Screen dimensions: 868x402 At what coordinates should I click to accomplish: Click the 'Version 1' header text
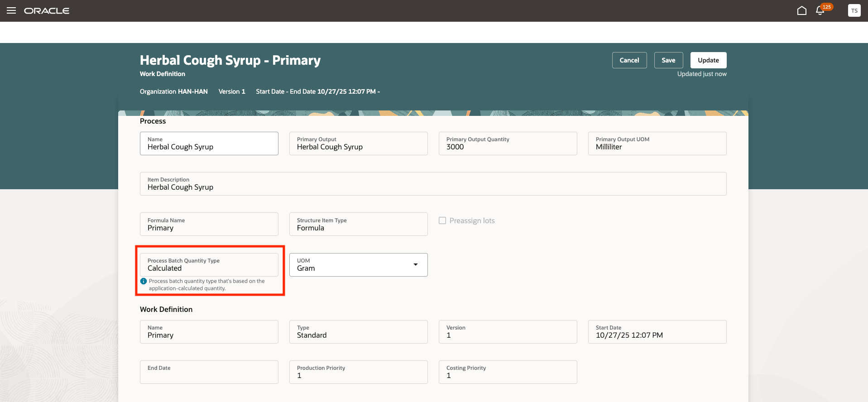pos(232,91)
